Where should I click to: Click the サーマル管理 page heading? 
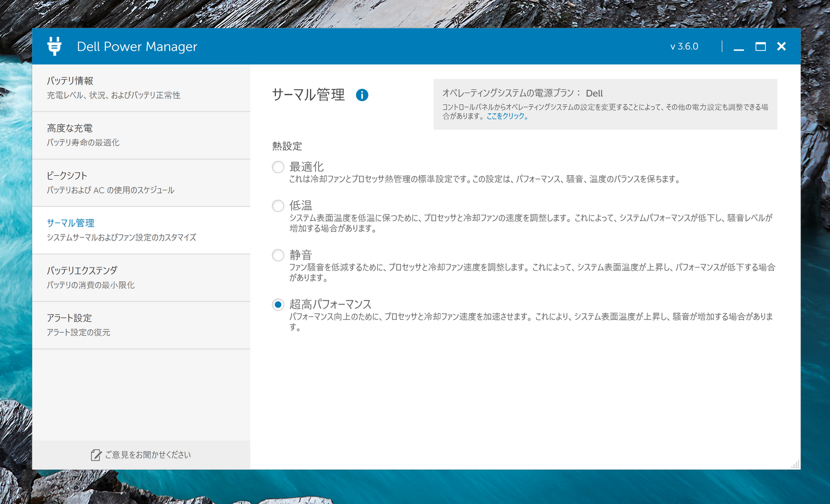tap(308, 94)
